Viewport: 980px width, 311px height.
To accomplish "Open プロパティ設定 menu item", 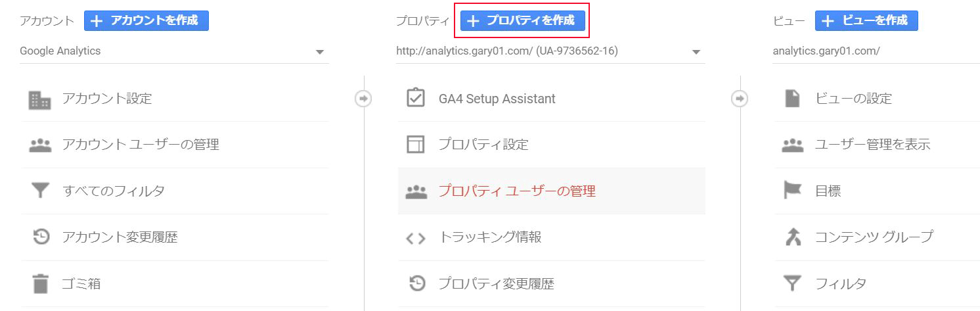I will (483, 145).
